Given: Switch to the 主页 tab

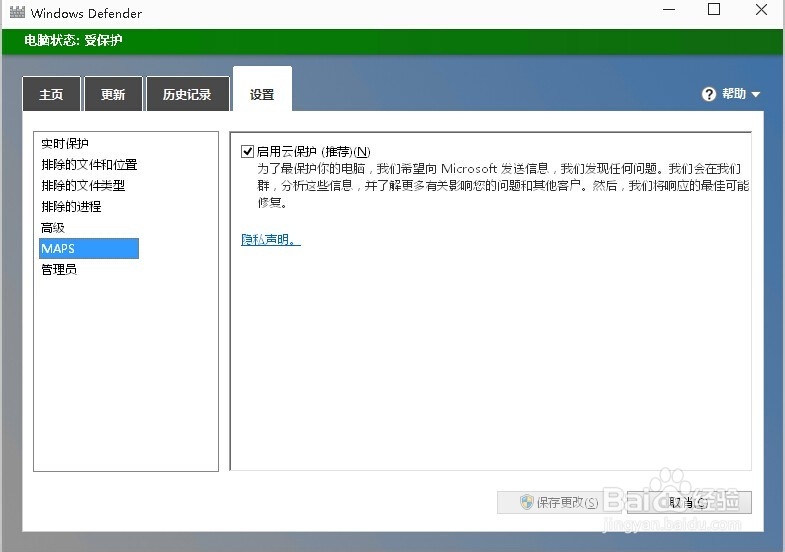Looking at the screenshot, I should click(x=52, y=94).
